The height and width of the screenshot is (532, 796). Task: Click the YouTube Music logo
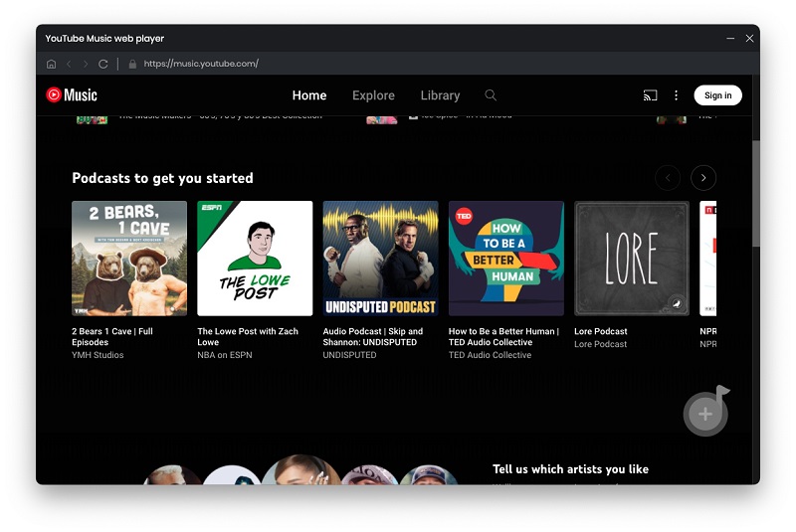tap(72, 94)
